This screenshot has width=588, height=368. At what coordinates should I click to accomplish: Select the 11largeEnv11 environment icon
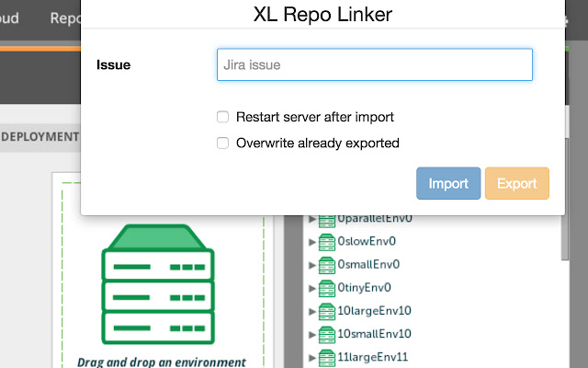click(x=327, y=358)
